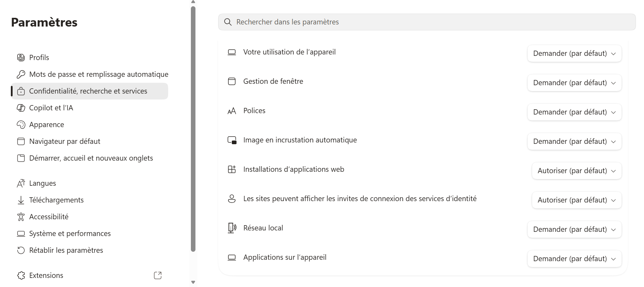Screen dimensions: 644x287
Task: Click the Langues icon in sidebar
Action: click(21, 183)
